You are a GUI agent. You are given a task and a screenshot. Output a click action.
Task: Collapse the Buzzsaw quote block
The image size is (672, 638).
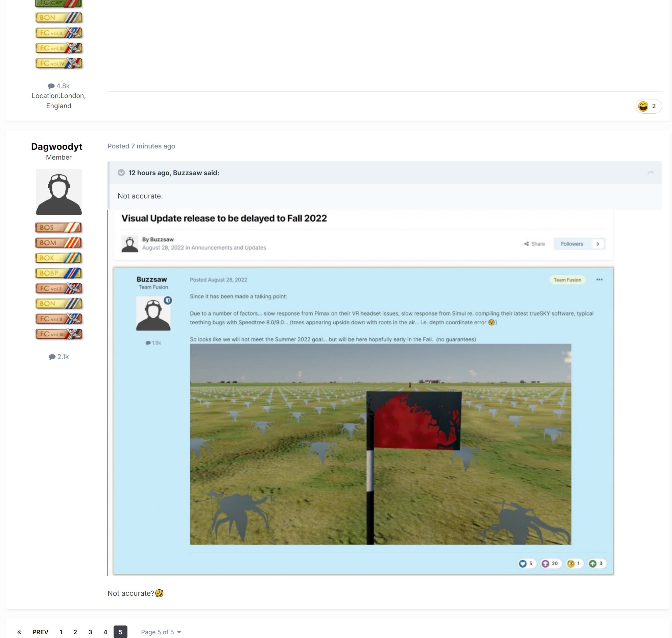121,173
